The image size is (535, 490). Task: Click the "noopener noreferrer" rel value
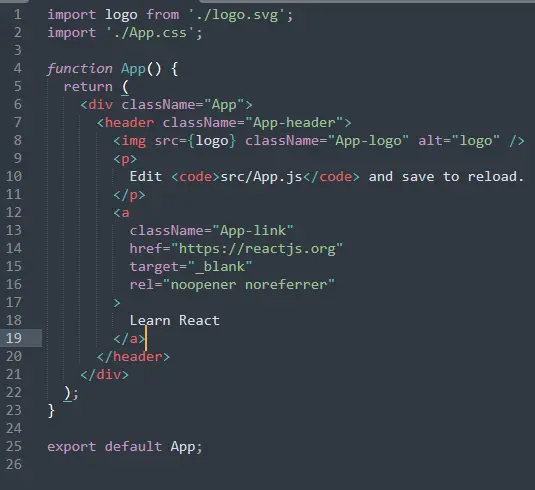pyautogui.click(x=248, y=285)
